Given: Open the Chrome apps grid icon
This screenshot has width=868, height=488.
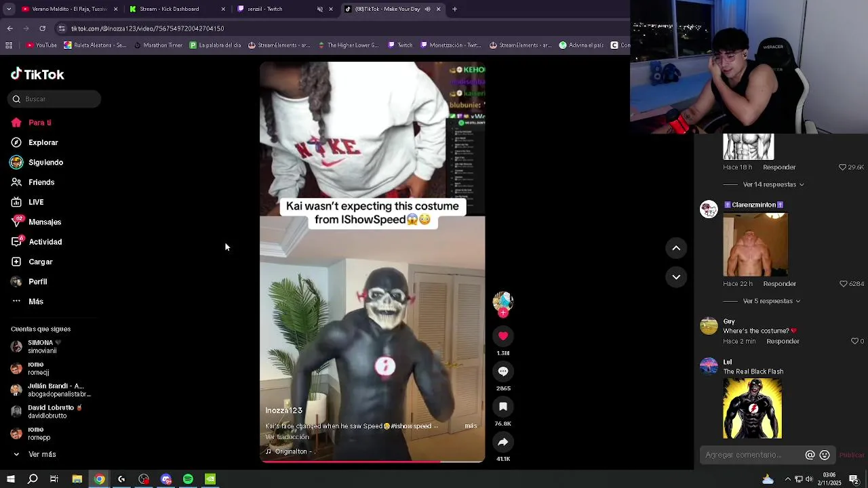Looking at the screenshot, I should (9, 45).
